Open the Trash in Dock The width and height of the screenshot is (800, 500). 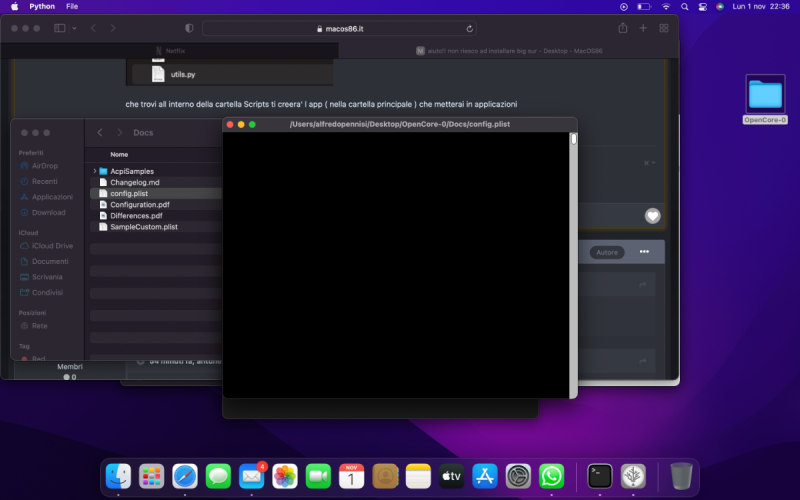point(681,476)
